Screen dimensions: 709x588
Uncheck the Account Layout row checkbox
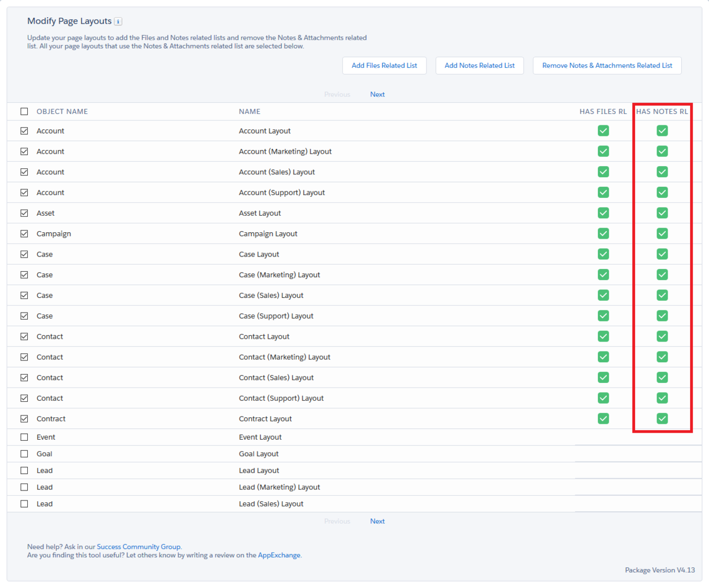[24, 131]
